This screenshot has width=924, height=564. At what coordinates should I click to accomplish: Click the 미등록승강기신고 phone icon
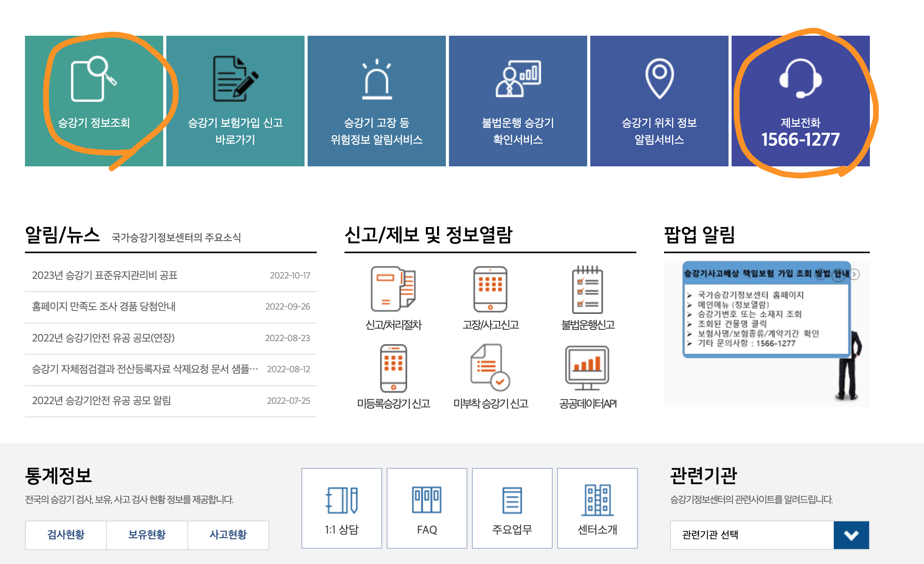coord(393,368)
